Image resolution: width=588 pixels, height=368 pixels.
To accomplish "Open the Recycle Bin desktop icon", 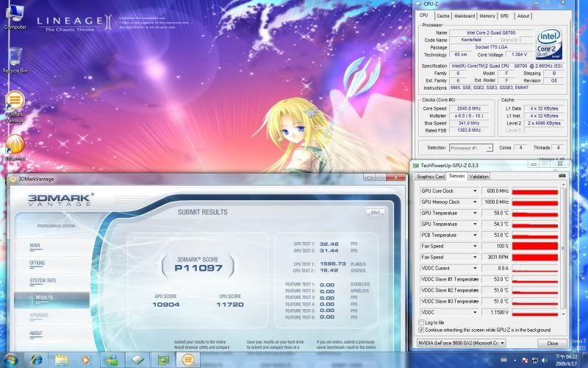I will click(x=15, y=57).
